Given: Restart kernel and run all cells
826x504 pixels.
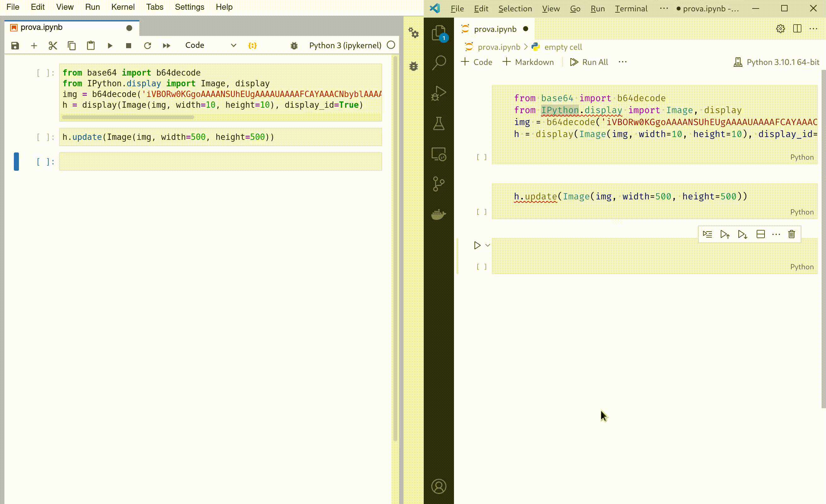Looking at the screenshot, I should pos(166,46).
